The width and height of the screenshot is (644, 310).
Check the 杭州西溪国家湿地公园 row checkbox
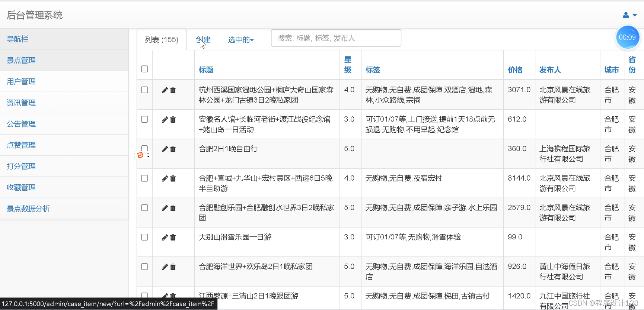[x=144, y=90]
